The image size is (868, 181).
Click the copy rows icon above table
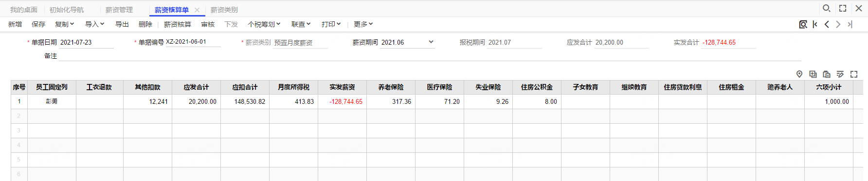tap(813, 74)
